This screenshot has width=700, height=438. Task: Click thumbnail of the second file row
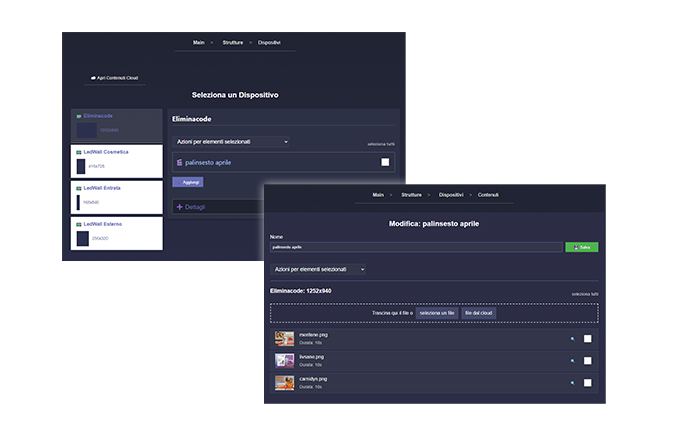pyautogui.click(x=284, y=360)
